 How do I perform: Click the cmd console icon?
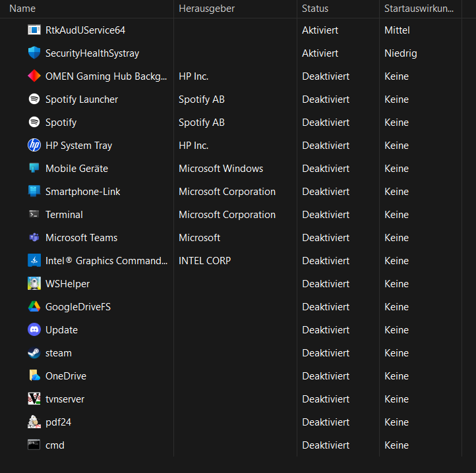coord(34,445)
